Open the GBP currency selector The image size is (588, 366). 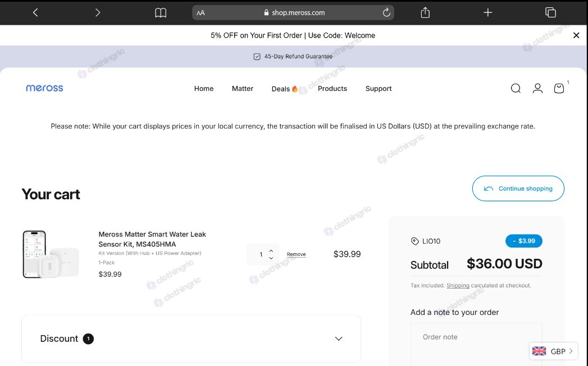coord(554,351)
